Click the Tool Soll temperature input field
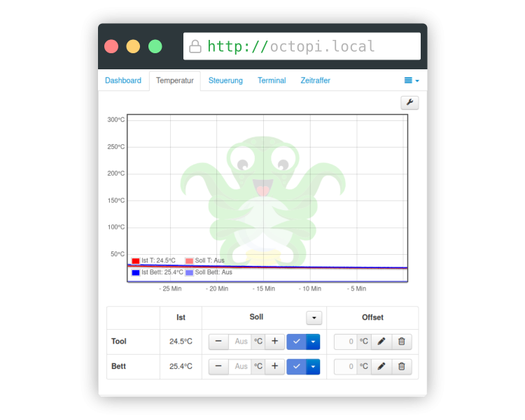The width and height of the screenshot is (525, 420). click(241, 342)
